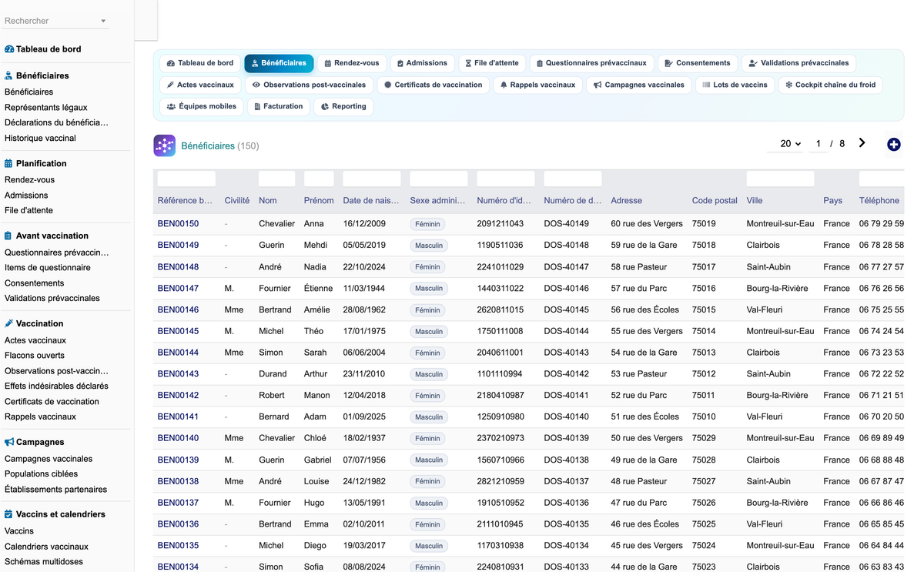Open Items de questionnaire sidebar link
The width and height of the screenshot is (924, 572).
tap(48, 267)
